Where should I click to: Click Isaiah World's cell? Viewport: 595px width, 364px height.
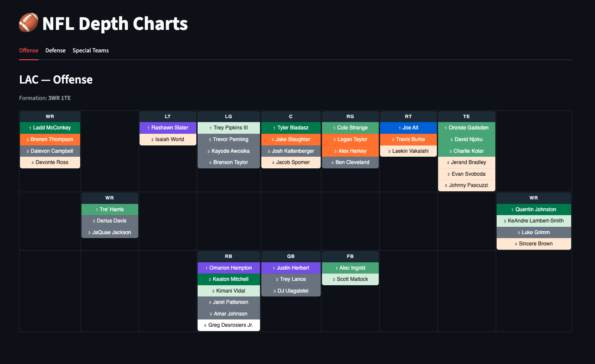(x=168, y=139)
